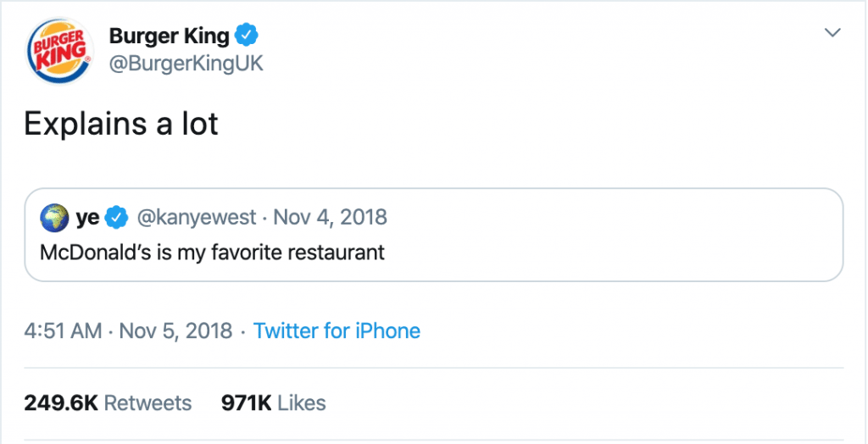Screen dimensions: 868x444
Task: Click the ye display name in quote
Action: point(87,218)
